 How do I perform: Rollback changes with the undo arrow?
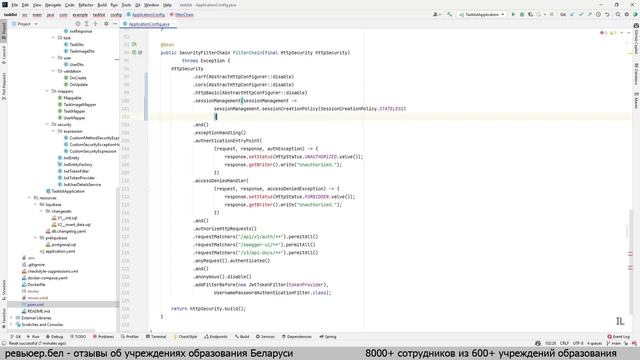(x=607, y=14)
